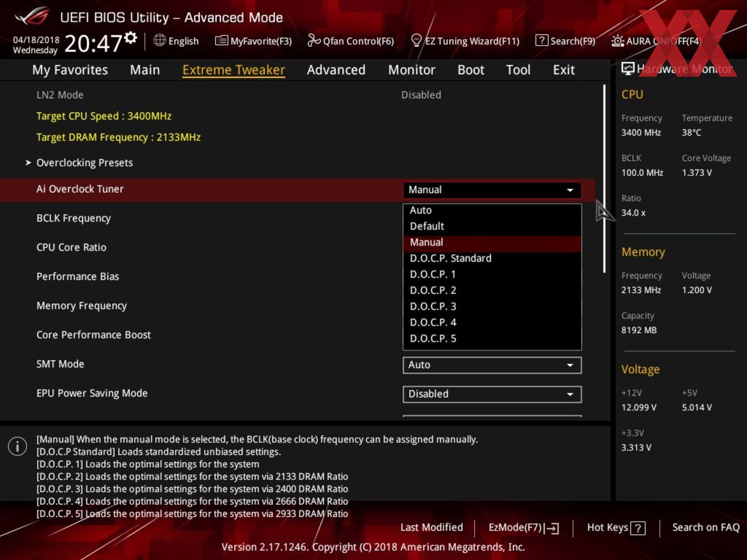Open Search(F9) tool

[565, 41]
